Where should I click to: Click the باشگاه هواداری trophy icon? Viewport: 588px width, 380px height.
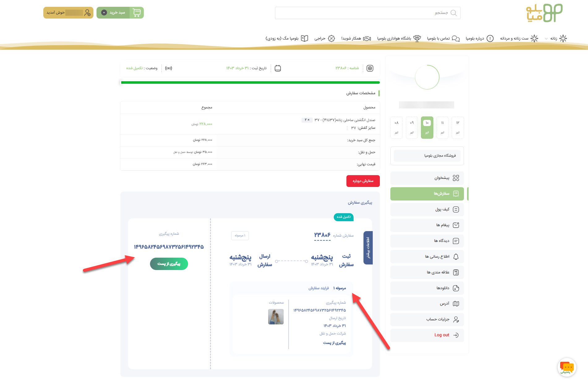coord(417,38)
